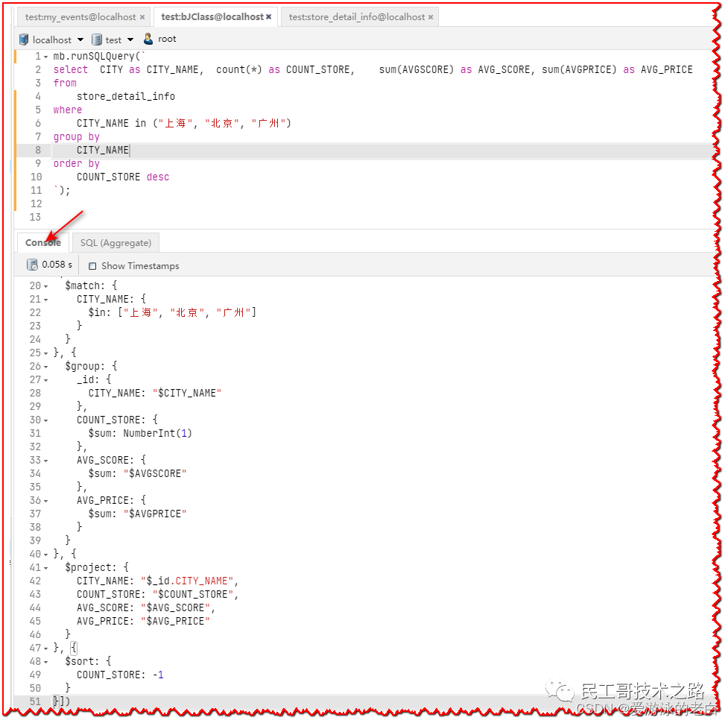728x723 pixels.
Task: Close the test:bJClass@localhost tab
Action: [x=268, y=16]
